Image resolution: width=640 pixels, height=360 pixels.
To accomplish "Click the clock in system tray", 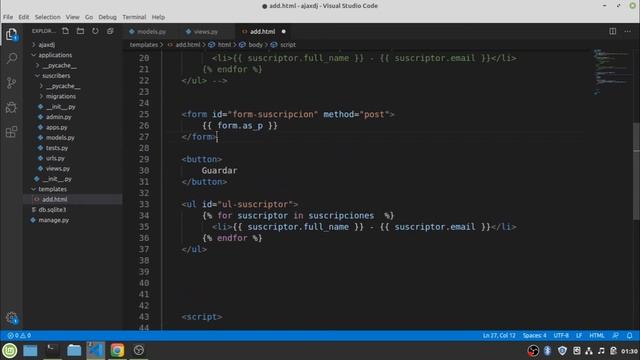I will point(629,351).
